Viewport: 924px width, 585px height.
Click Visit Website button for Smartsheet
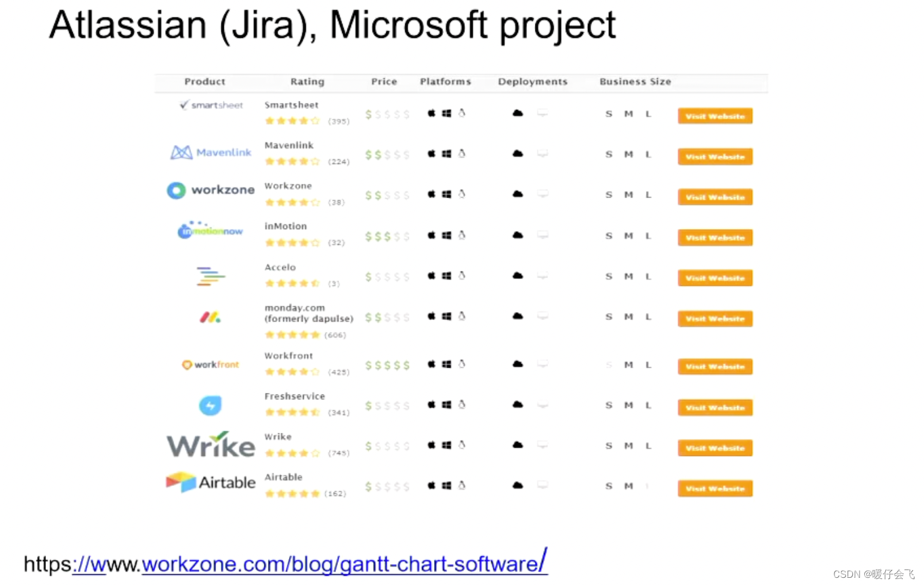coord(715,116)
